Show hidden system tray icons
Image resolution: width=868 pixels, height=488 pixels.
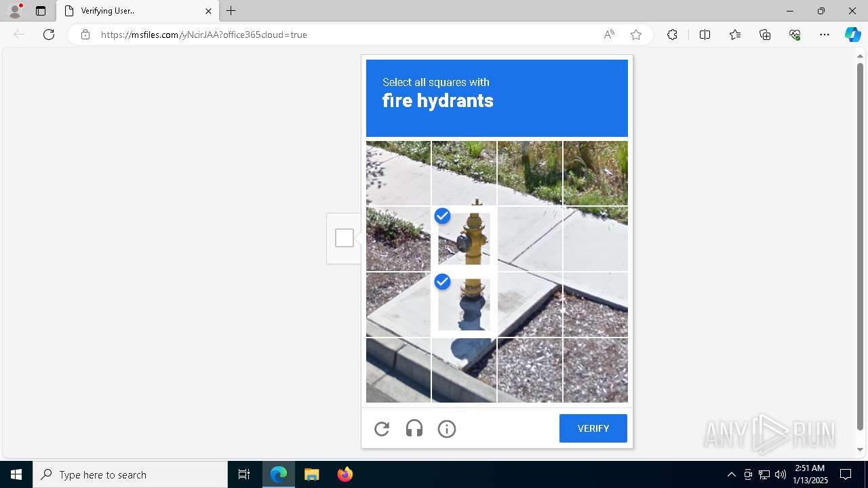(x=731, y=474)
